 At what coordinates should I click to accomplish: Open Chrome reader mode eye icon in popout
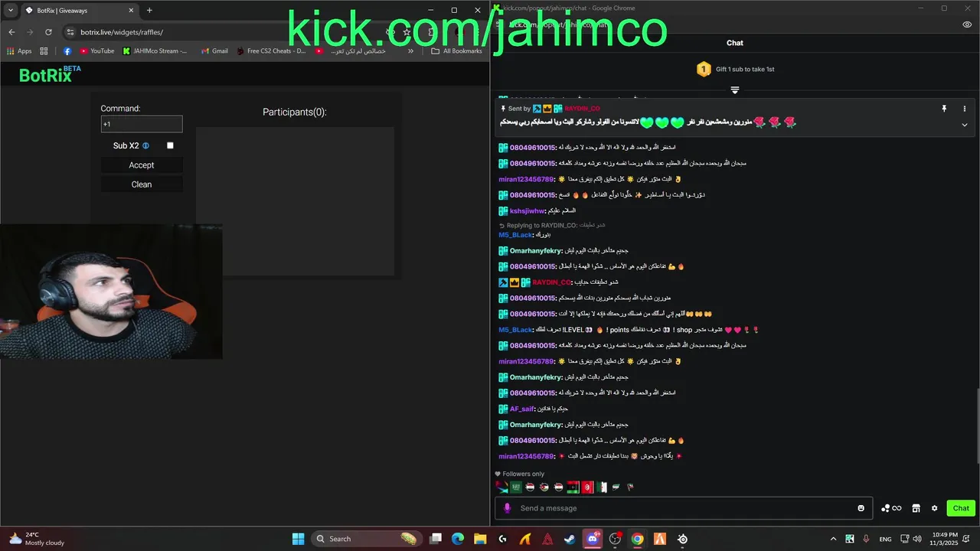[967, 24]
